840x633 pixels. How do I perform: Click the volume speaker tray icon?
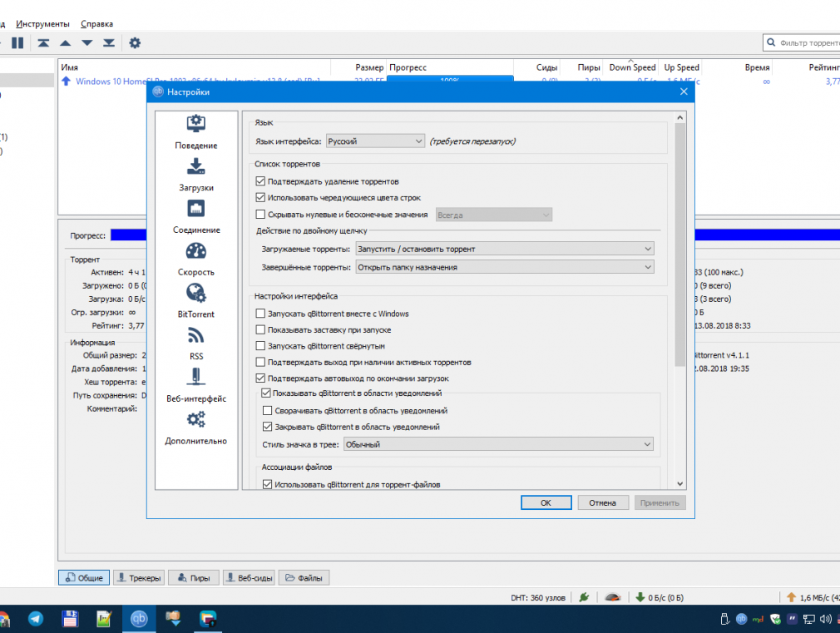826,619
